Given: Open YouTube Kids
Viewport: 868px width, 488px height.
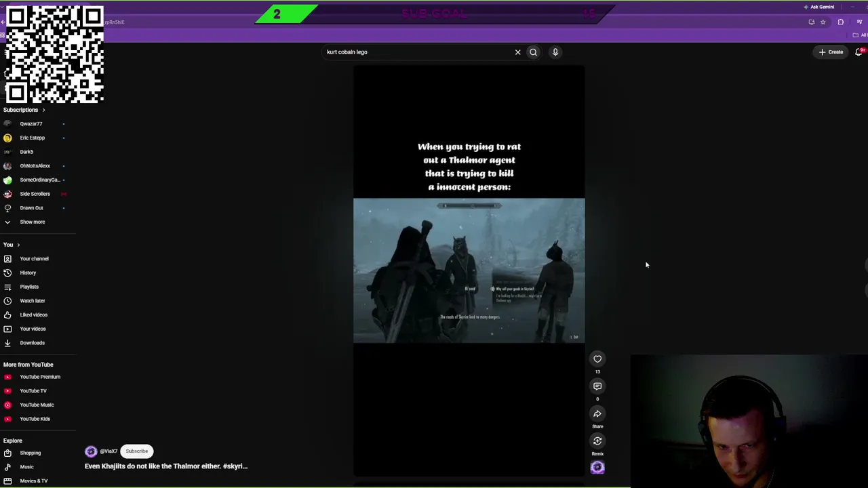Looking at the screenshot, I should [34, 419].
